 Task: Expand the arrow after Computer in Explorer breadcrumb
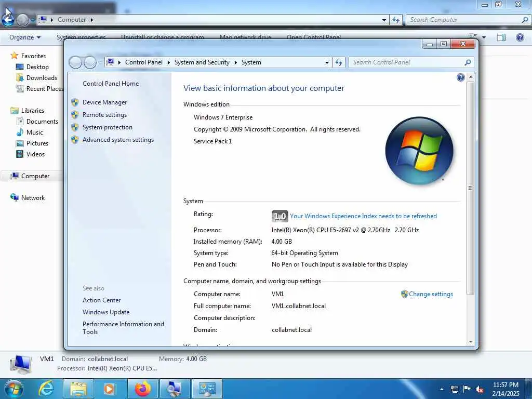coord(91,20)
